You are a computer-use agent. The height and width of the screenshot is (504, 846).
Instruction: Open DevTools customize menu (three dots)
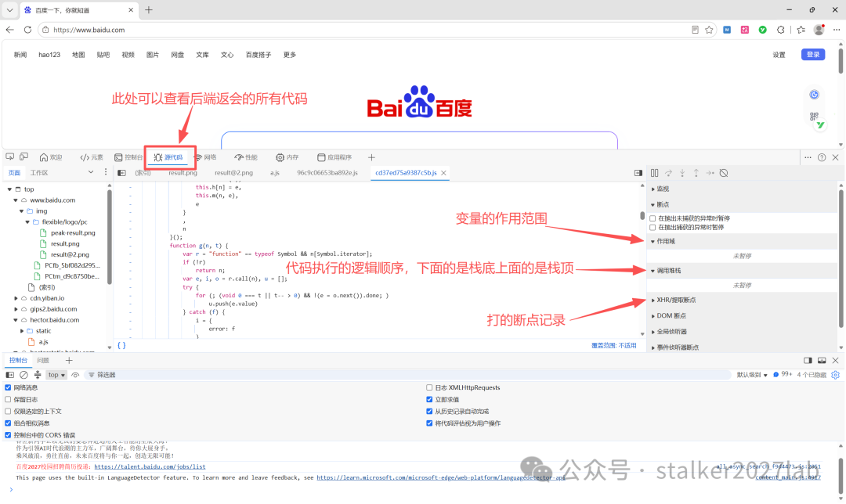808,157
